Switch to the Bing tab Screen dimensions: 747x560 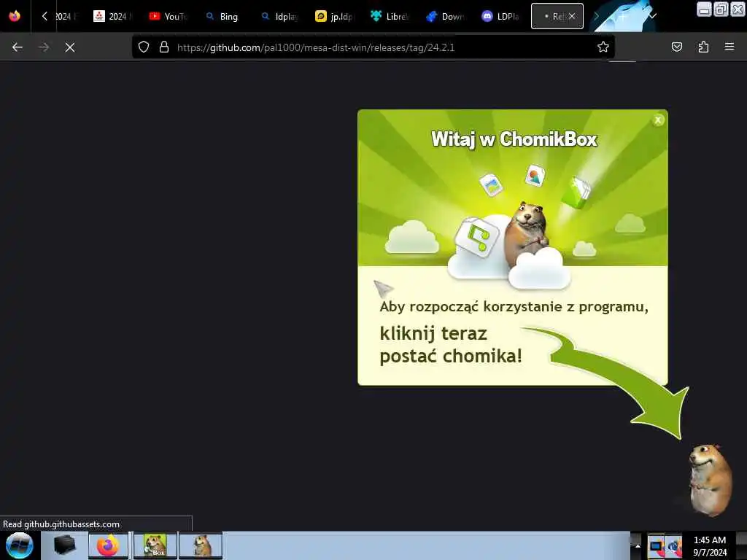tap(222, 16)
